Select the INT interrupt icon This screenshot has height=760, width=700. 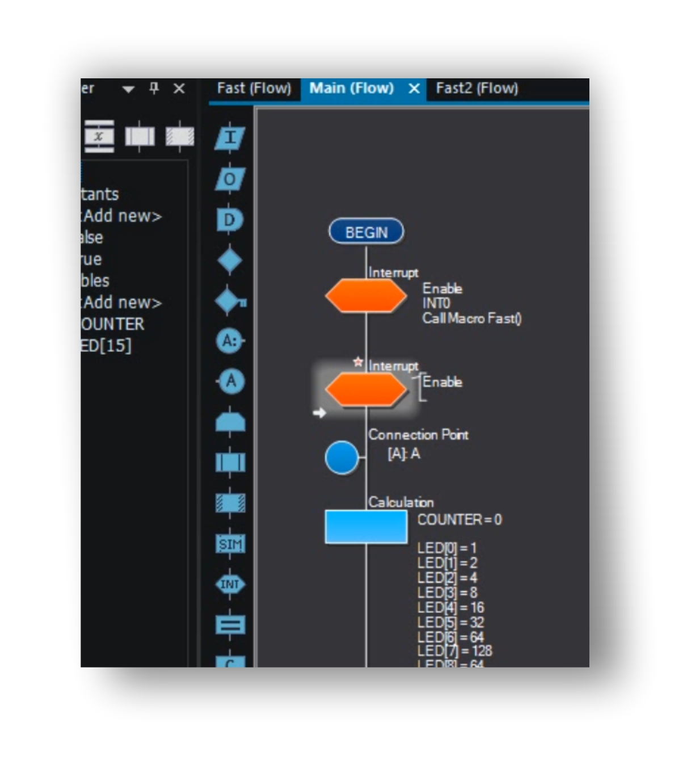[x=230, y=585]
